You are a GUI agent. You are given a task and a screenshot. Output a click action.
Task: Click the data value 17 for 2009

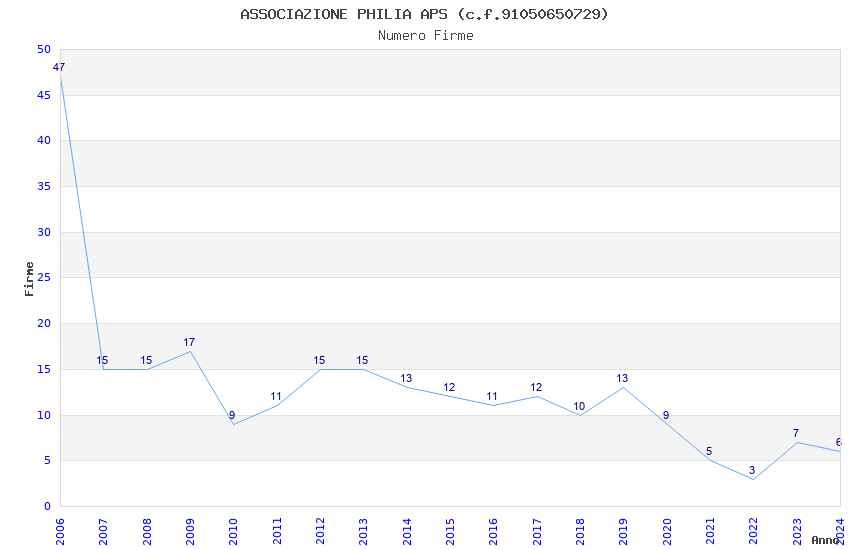(x=189, y=342)
